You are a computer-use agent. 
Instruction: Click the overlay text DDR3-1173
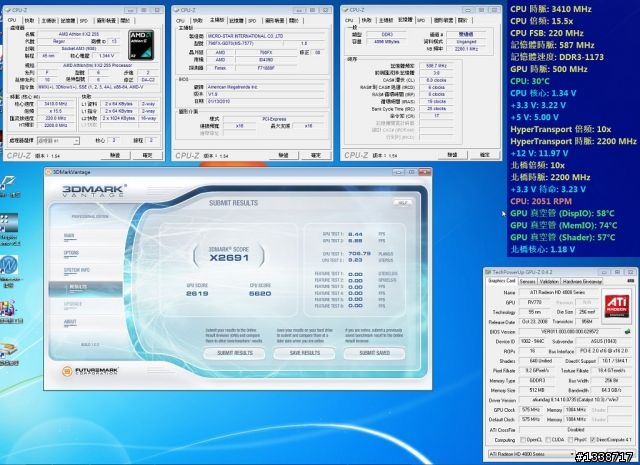click(x=580, y=57)
